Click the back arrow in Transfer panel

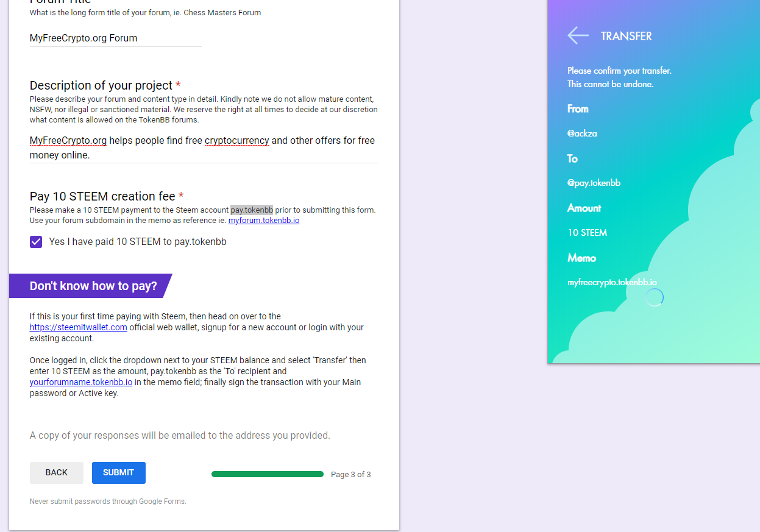pyautogui.click(x=578, y=35)
